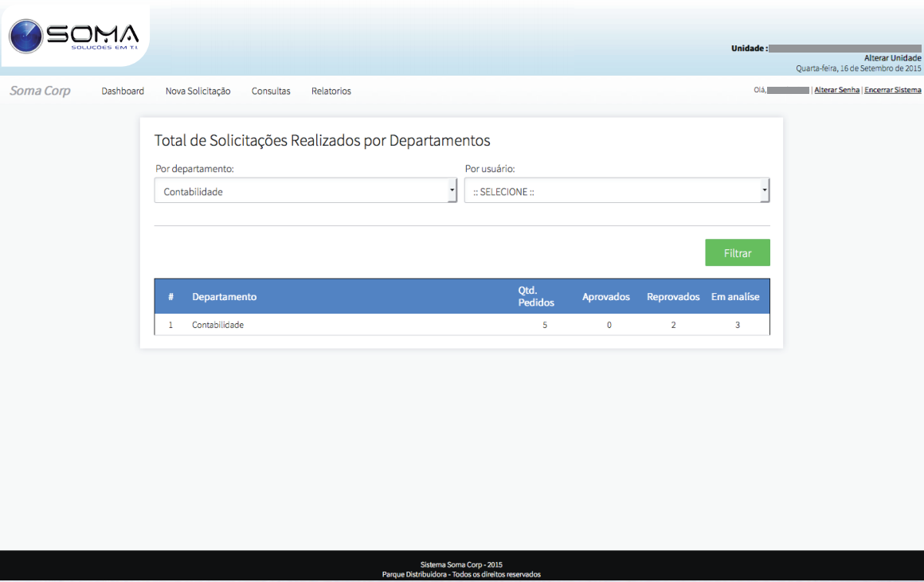Expand the Por departamento dropdown
This screenshot has width=924, height=582.
point(306,191)
